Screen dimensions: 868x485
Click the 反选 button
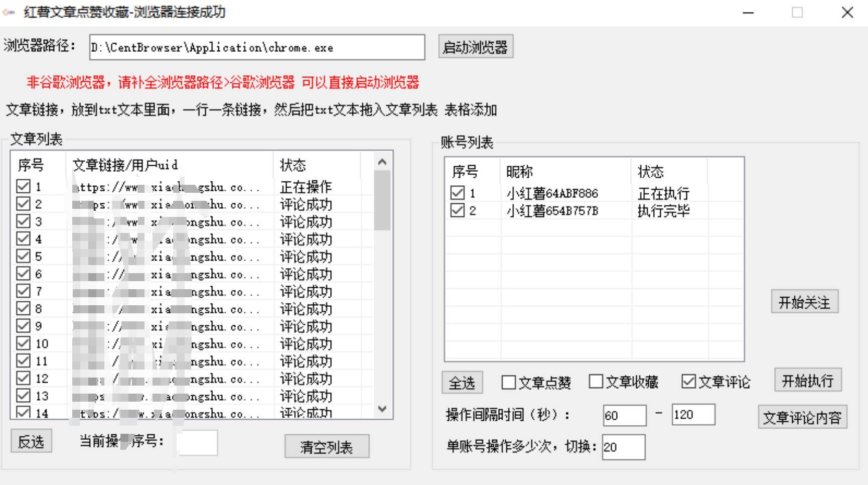(x=31, y=441)
